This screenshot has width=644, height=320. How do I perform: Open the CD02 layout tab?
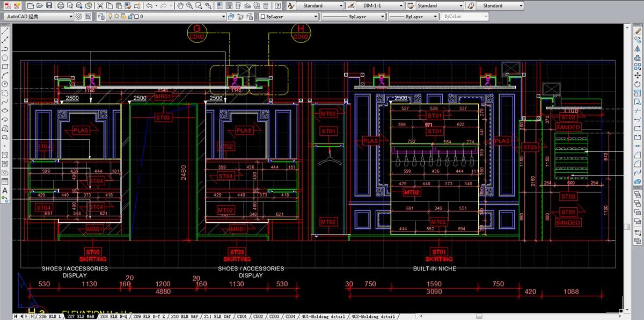pyautogui.click(x=258, y=317)
